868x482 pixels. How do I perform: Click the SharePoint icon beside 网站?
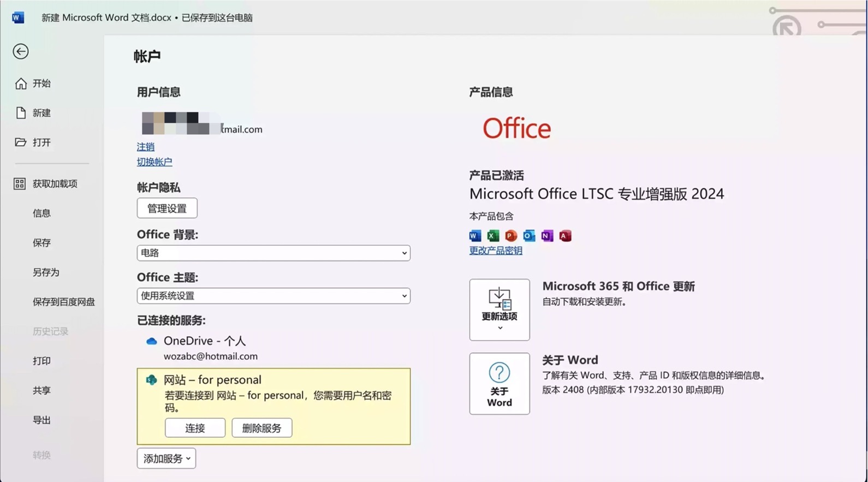click(x=151, y=380)
